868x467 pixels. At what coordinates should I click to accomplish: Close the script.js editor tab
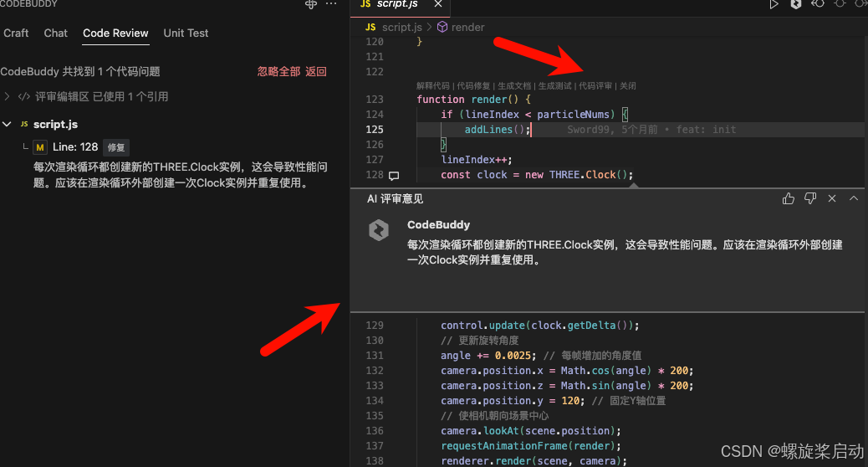click(x=438, y=4)
